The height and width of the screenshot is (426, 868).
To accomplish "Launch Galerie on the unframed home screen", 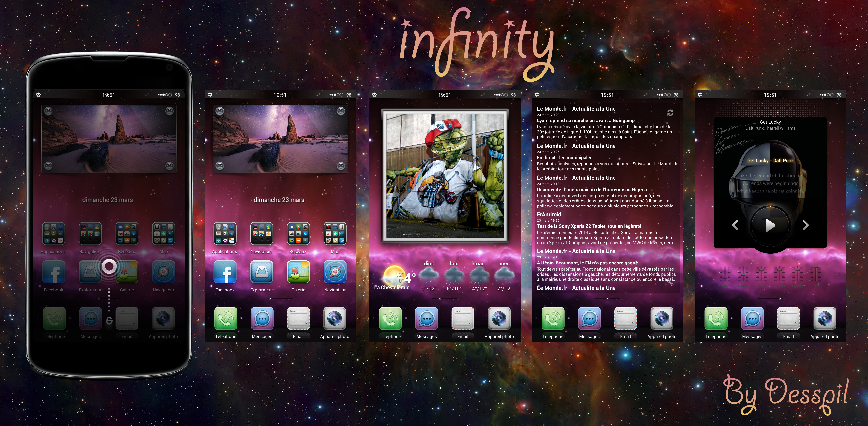I will [298, 272].
